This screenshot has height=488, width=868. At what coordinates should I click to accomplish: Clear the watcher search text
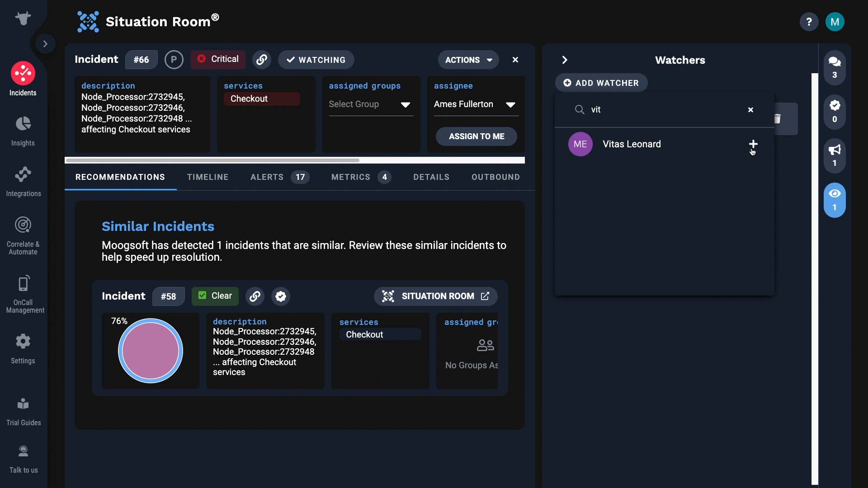tap(750, 110)
